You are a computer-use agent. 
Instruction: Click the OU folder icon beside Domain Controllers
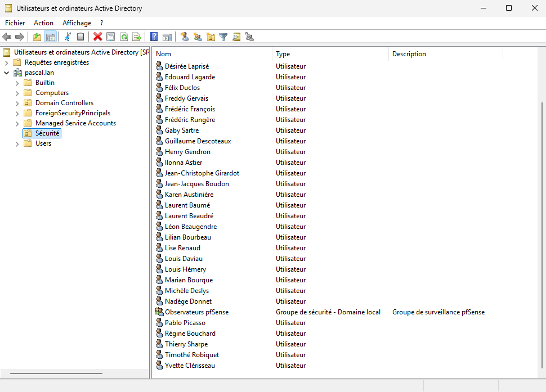[28, 102]
